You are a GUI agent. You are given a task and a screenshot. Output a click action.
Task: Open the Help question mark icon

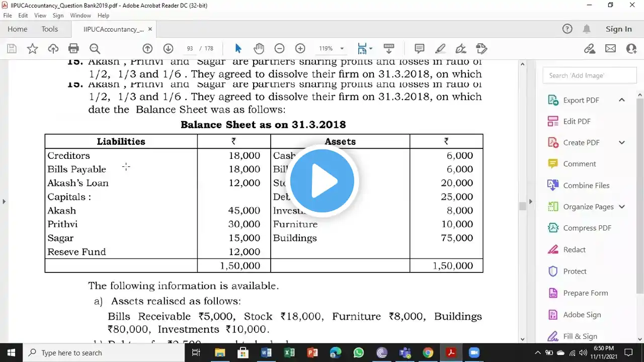pyautogui.click(x=568, y=29)
